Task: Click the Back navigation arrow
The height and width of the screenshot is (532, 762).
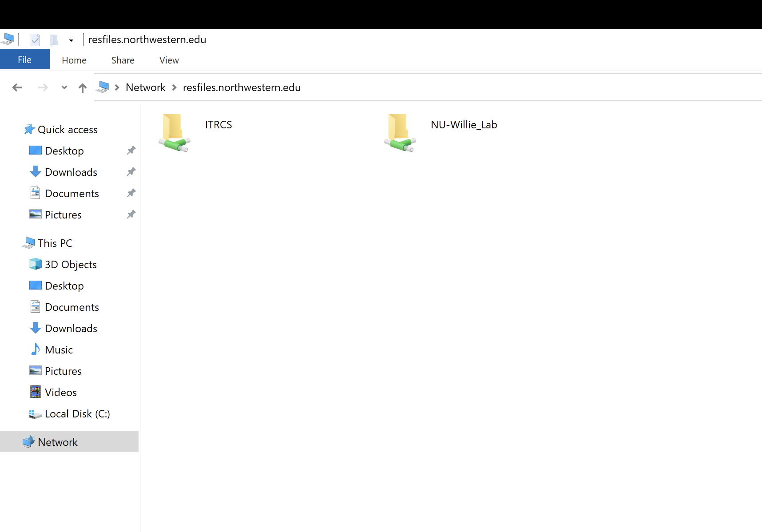Action: (17, 87)
